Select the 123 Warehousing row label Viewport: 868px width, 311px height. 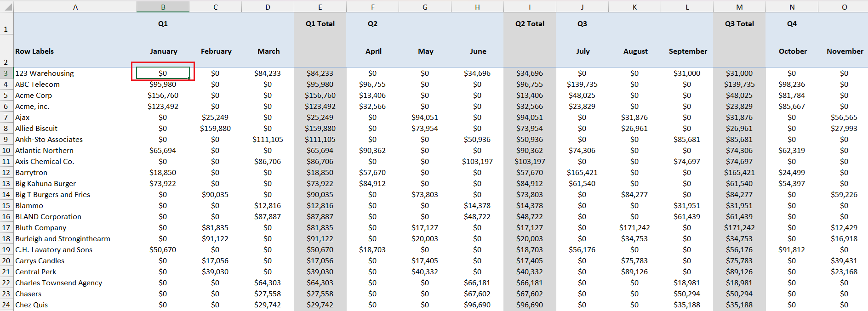tap(44, 73)
